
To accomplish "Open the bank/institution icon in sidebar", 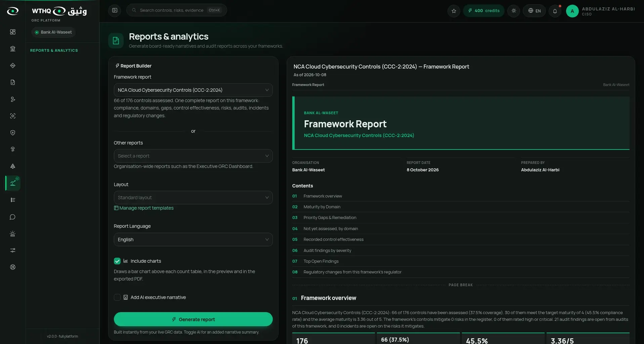I will pyautogui.click(x=13, y=49).
